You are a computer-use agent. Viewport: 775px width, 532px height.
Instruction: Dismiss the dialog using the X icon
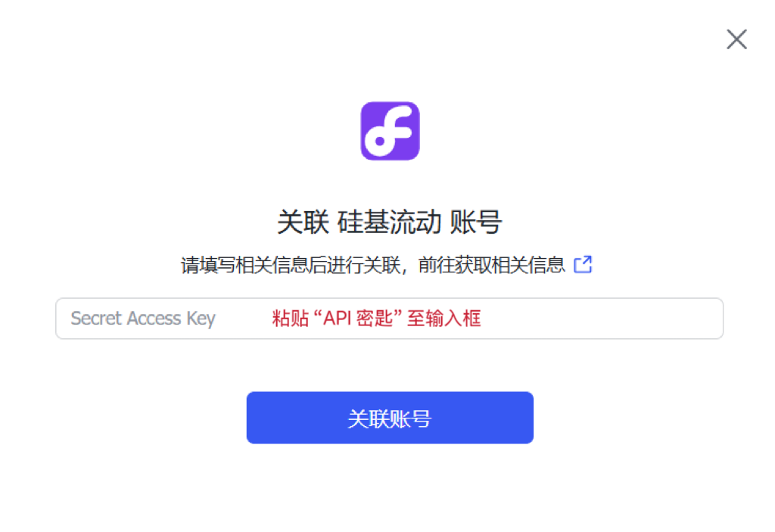[x=736, y=39]
